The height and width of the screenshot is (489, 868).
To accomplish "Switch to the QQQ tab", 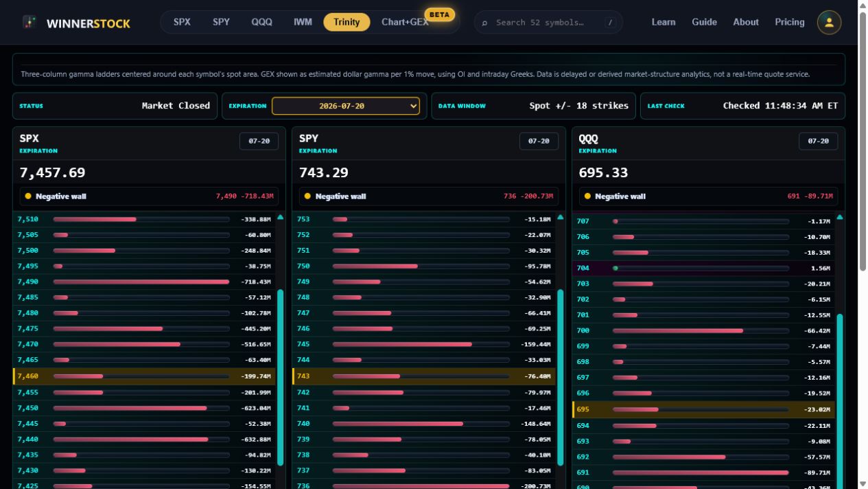I will (261, 22).
